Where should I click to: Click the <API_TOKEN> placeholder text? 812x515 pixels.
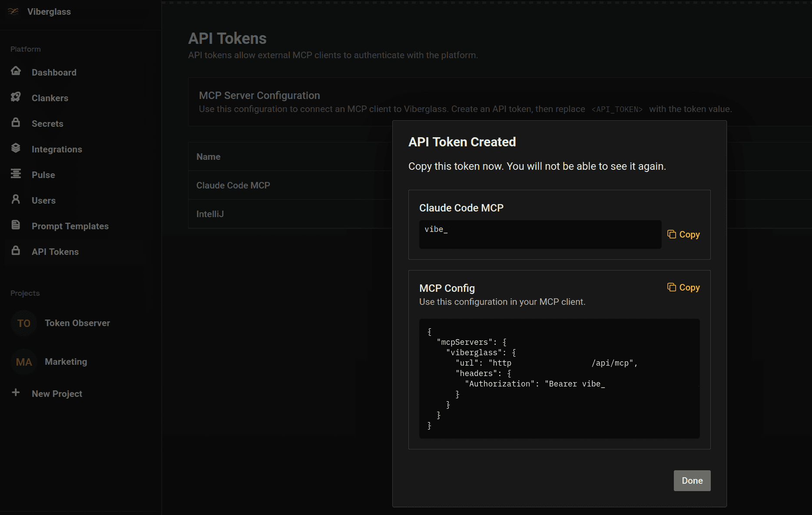617,109
